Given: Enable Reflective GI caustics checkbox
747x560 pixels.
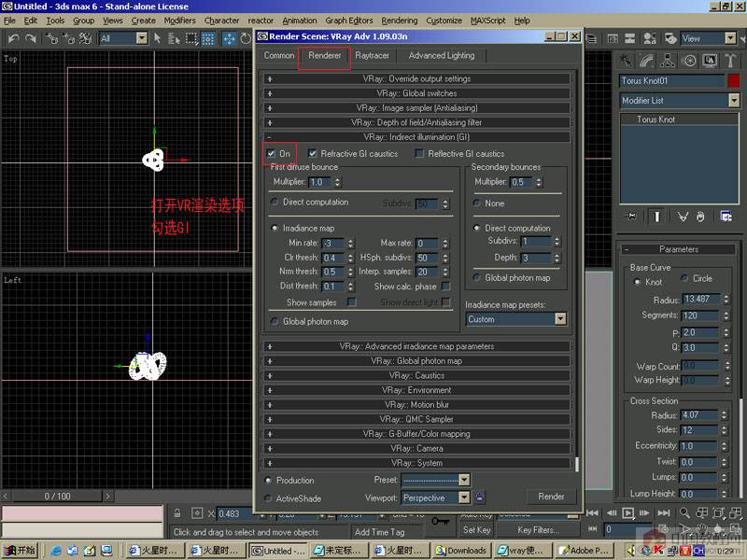Looking at the screenshot, I should [419, 153].
